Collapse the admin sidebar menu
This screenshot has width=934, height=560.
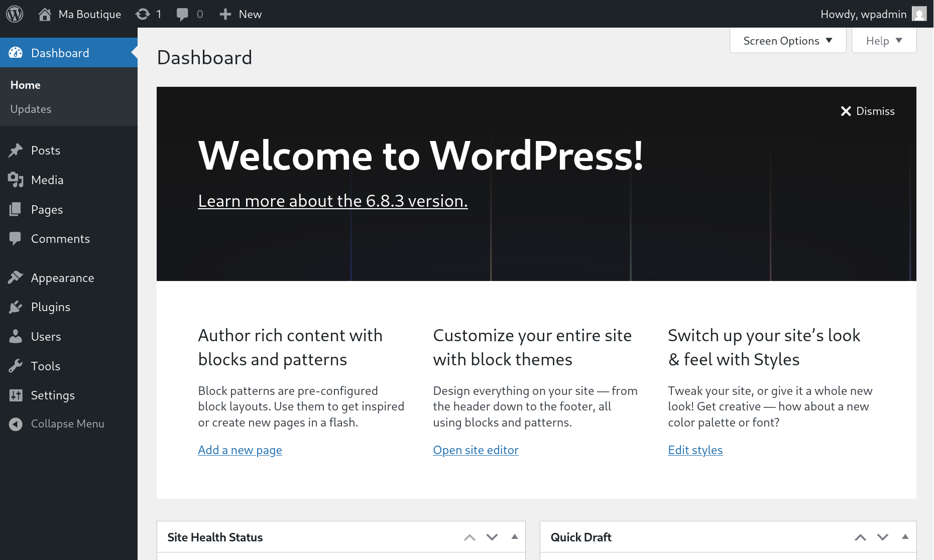click(x=57, y=424)
